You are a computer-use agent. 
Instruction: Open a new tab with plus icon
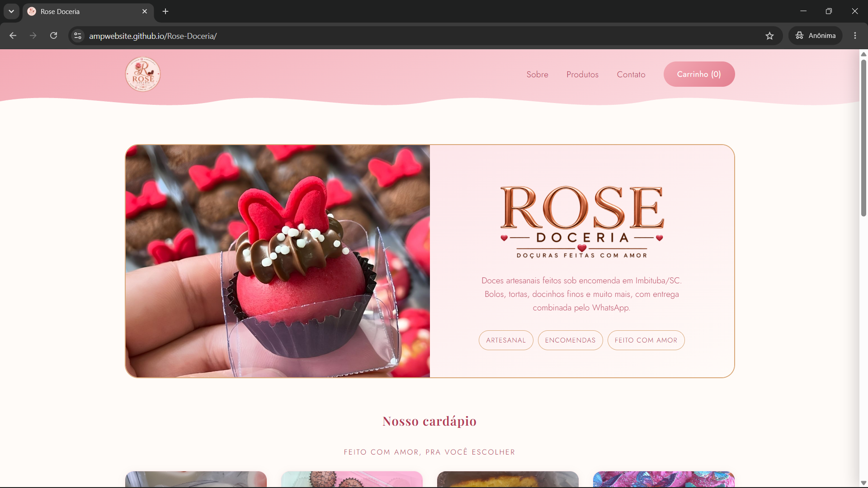[165, 11]
